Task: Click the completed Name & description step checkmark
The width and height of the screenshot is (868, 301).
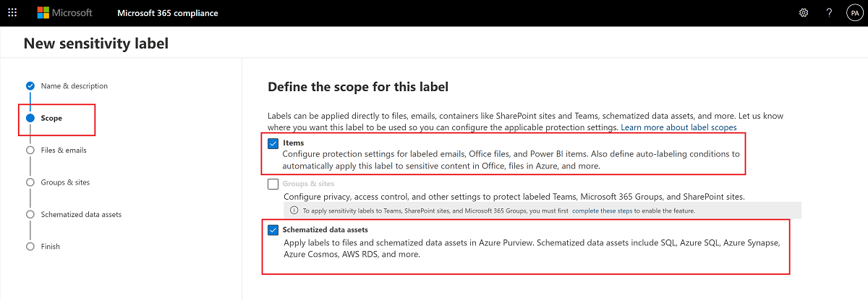Action: coord(30,86)
